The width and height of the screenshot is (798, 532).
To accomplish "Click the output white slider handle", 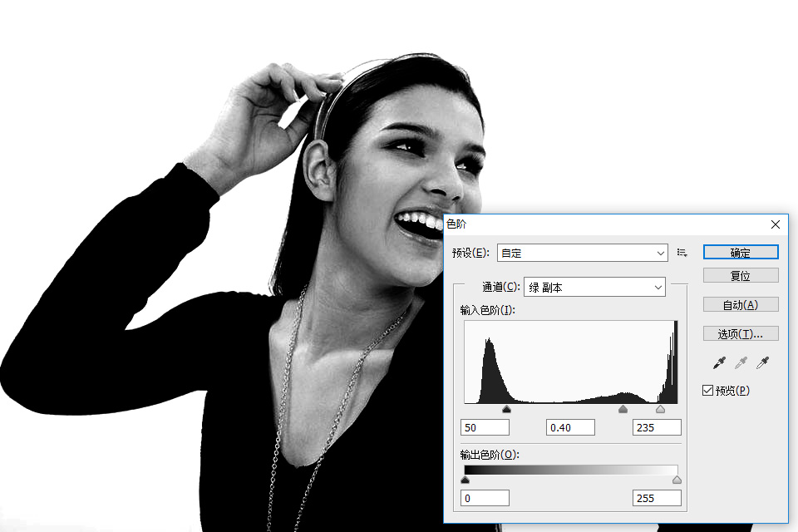I will pyautogui.click(x=677, y=480).
